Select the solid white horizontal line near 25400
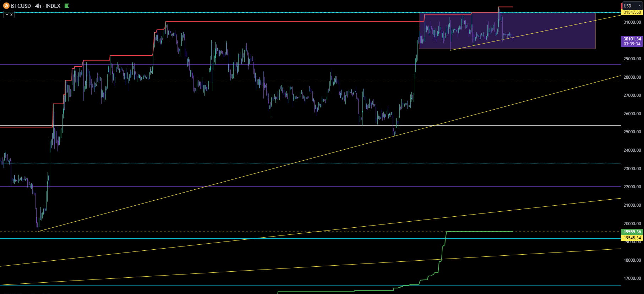 click(310, 126)
